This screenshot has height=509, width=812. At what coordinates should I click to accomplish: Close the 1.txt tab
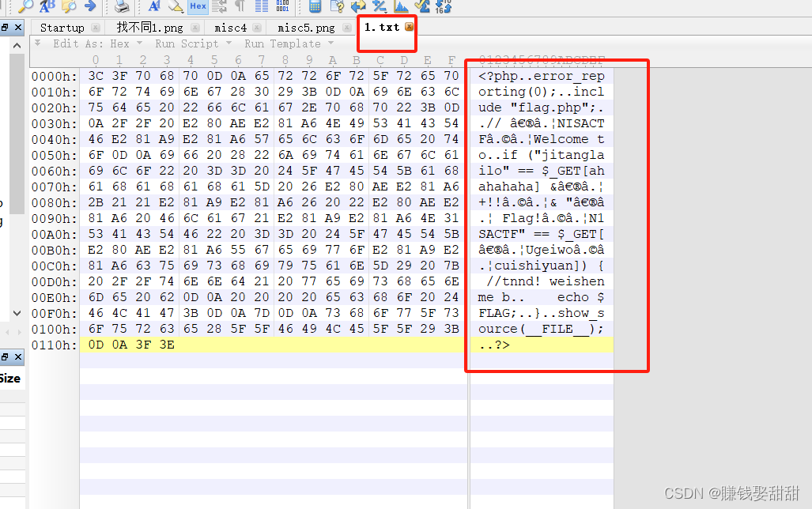(x=409, y=26)
